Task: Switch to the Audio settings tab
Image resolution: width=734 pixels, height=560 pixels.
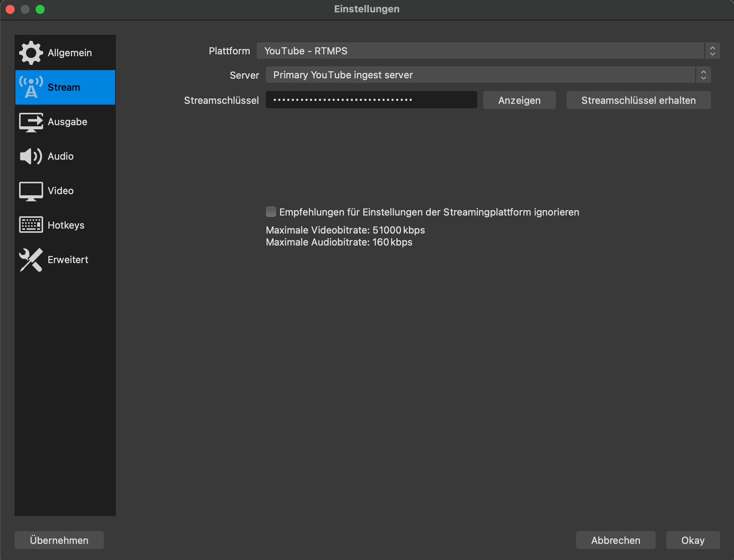Action: (61, 156)
